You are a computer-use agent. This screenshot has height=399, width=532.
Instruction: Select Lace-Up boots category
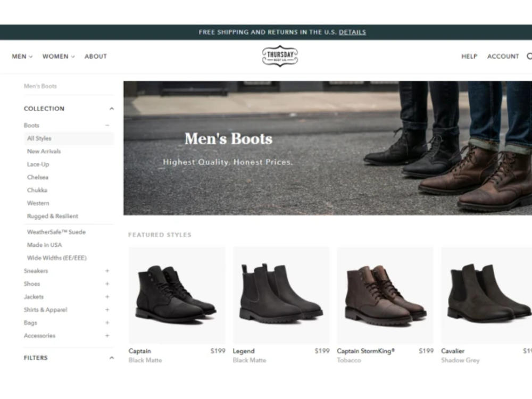click(x=38, y=164)
